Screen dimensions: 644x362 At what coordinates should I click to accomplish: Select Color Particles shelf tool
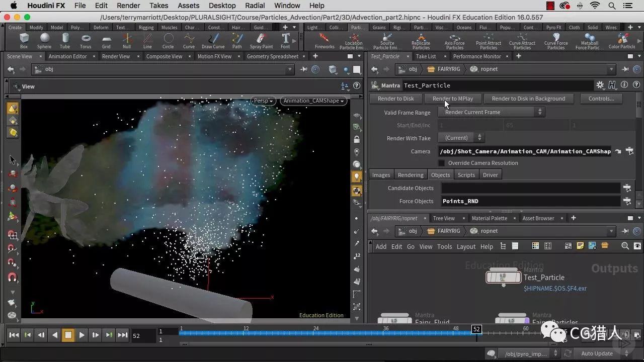[x=622, y=41]
